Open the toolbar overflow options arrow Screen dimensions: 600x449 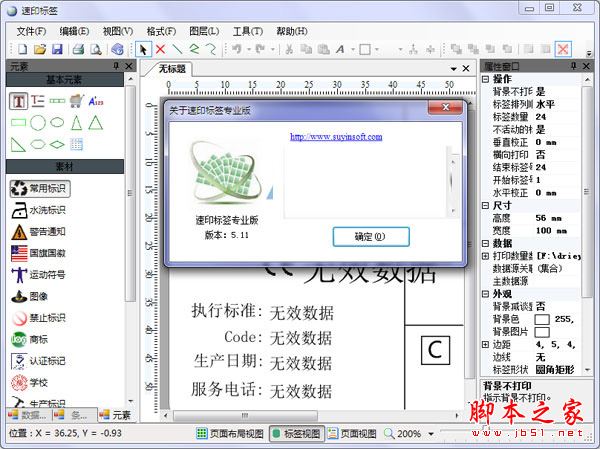tap(589, 53)
